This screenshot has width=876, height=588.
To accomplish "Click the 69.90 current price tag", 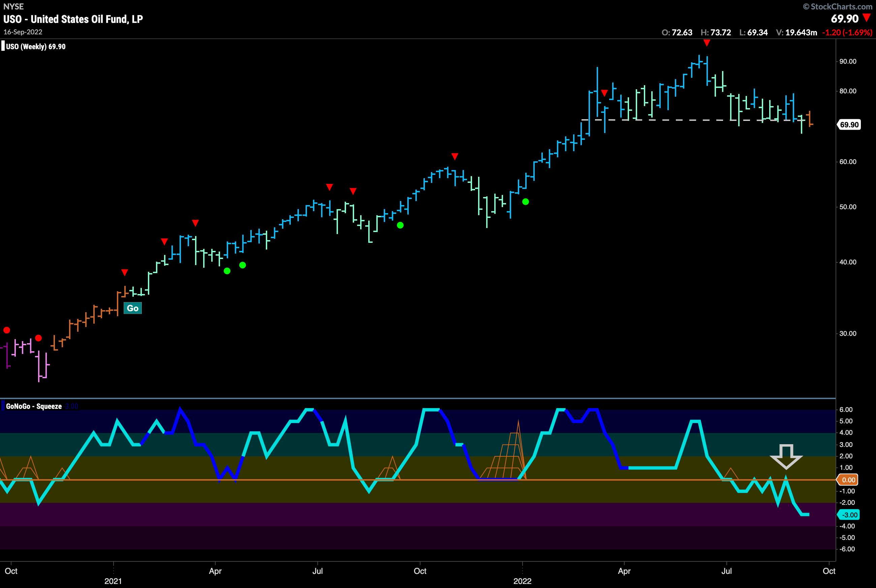I will [849, 125].
